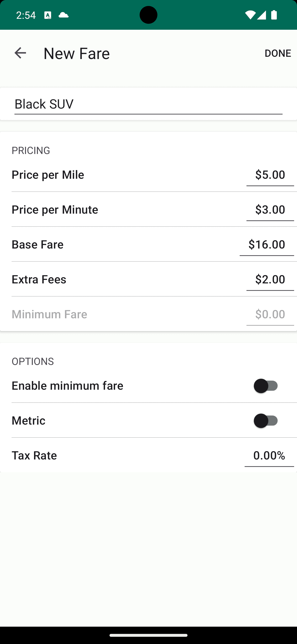
Task: Toggle the Enable minimum fare switch
Action: [266, 386]
